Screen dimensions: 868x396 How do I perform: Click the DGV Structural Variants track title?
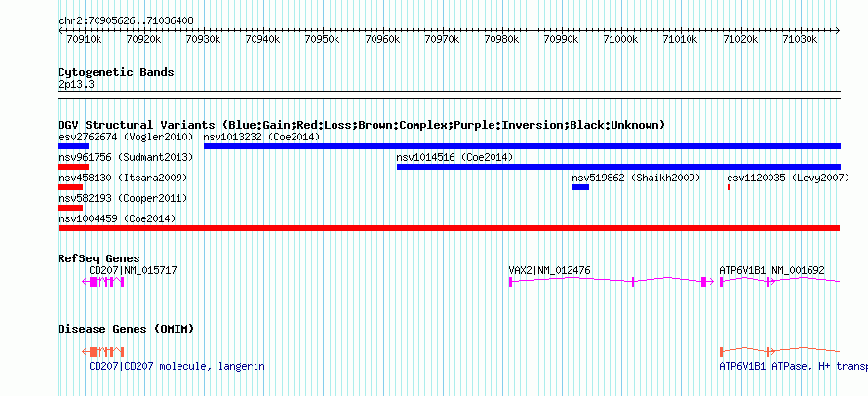coord(361,125)
